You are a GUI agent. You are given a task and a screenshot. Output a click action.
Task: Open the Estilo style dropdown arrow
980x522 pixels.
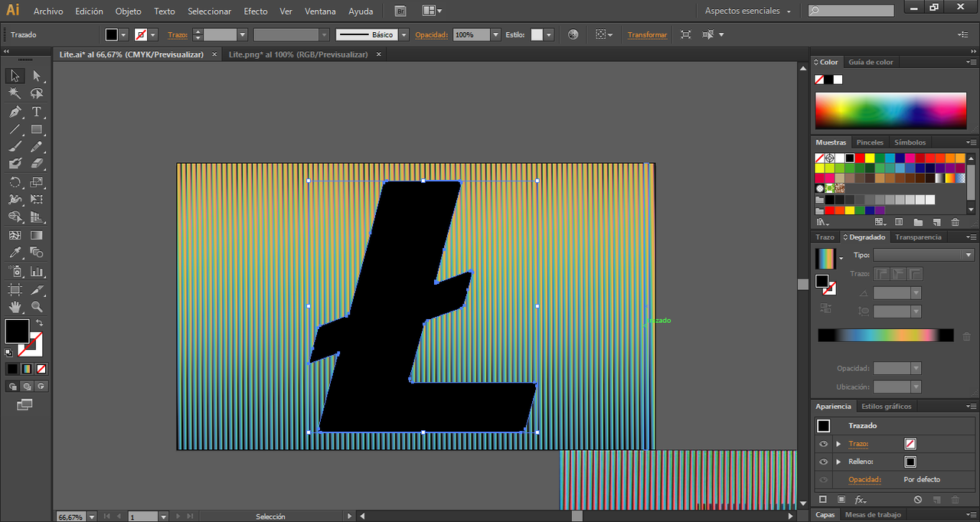549,34
